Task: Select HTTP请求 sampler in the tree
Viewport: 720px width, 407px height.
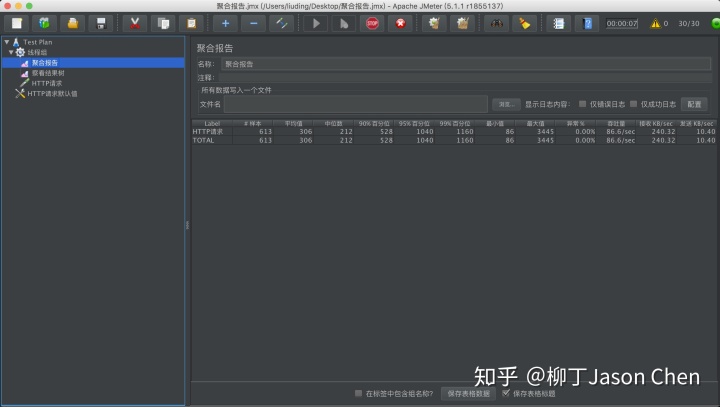Action: point(46,83)
